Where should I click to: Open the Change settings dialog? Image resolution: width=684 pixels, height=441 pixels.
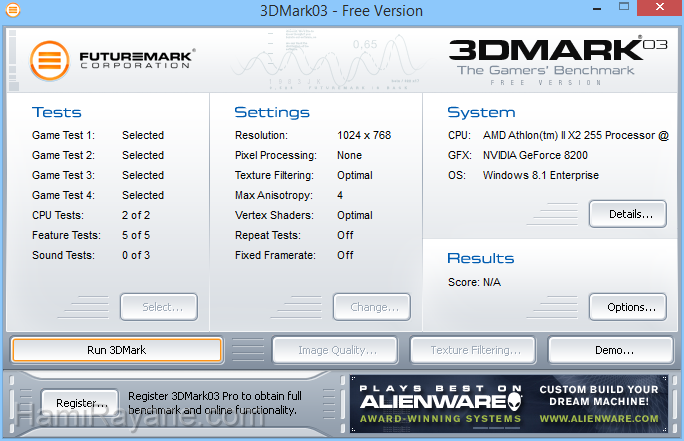coord(372,307)
